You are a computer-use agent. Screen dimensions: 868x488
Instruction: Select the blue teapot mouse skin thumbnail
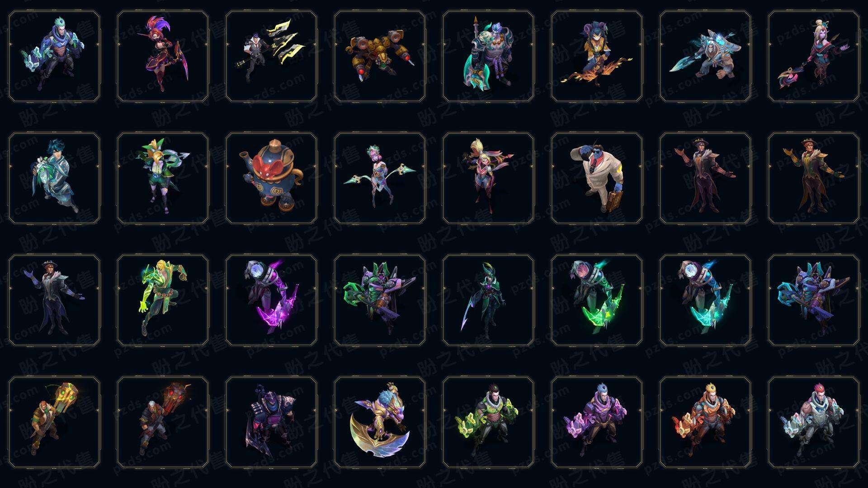[271, 178]
